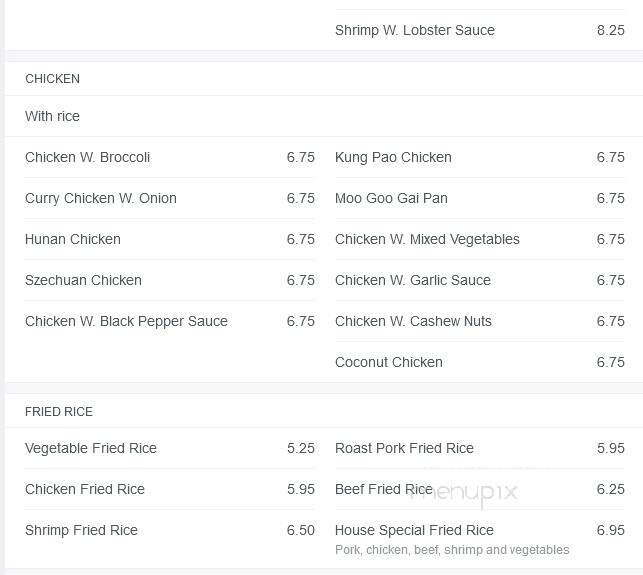Choose Chicken W. Black Pepper Sauce
643x575 pixels.
126,321
